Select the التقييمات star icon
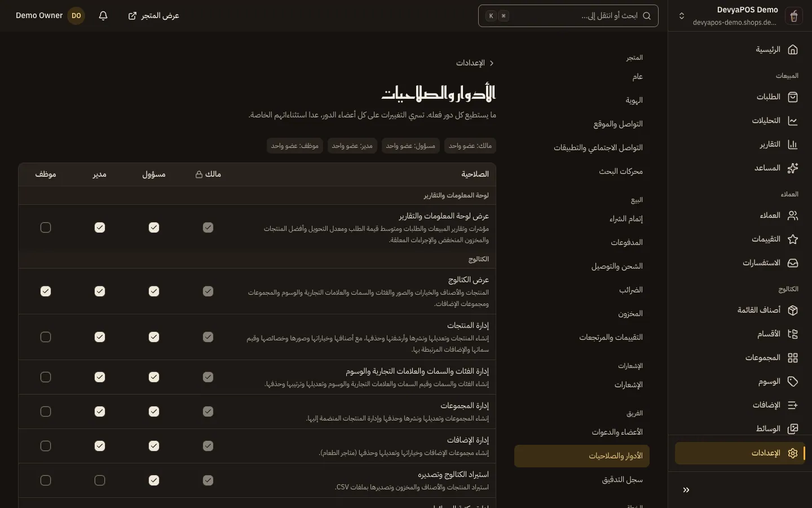812x508 pixels. tap(793, 239)
